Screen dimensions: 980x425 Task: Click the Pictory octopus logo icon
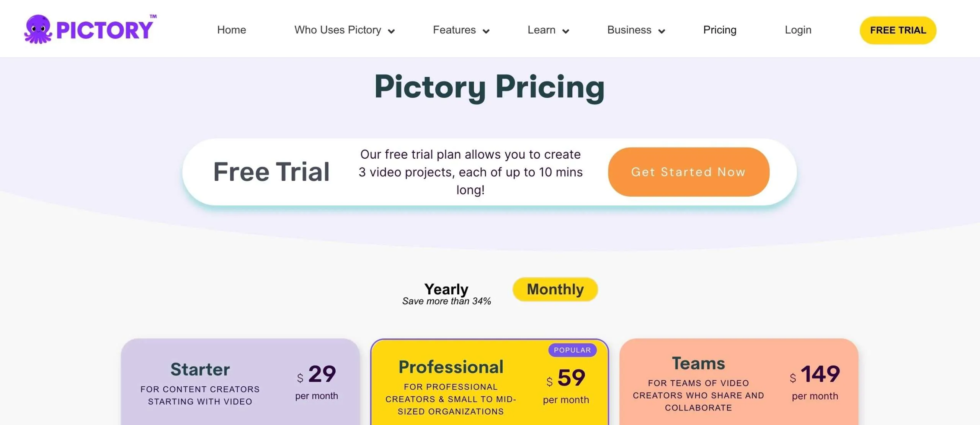tap(38, 30)
